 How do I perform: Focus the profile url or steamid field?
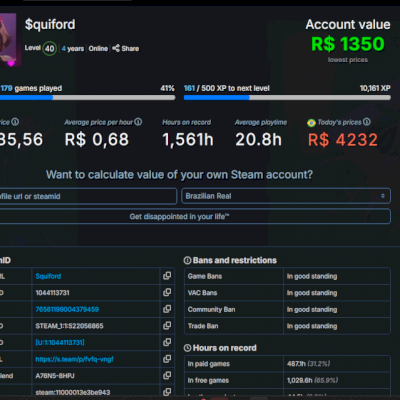pos(88,196)
